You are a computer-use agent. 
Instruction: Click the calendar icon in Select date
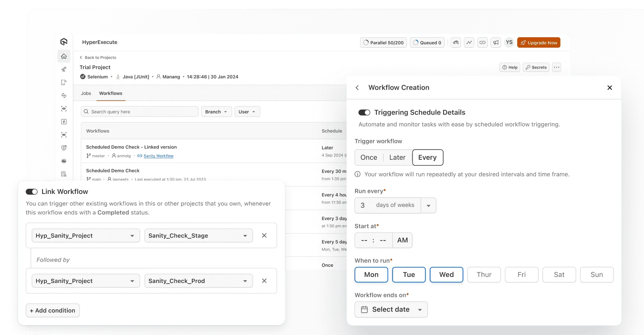coord(364,310)
